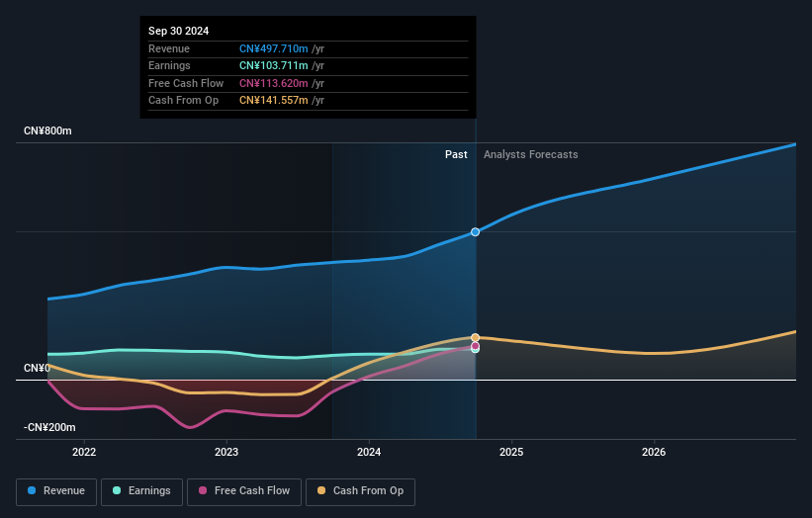Click the CN¥497.710m revenue value
812x518 pixels.
point(273,48)
